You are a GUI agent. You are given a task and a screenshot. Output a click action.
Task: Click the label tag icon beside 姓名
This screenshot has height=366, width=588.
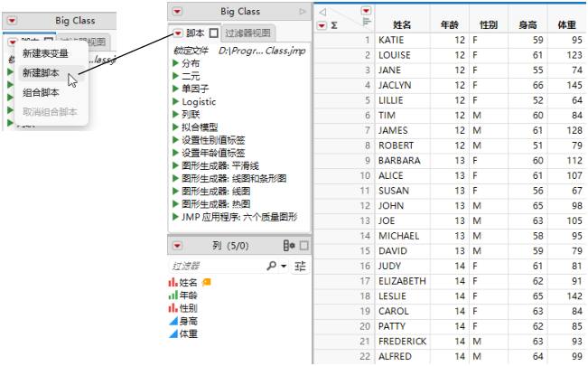(206, 282)
